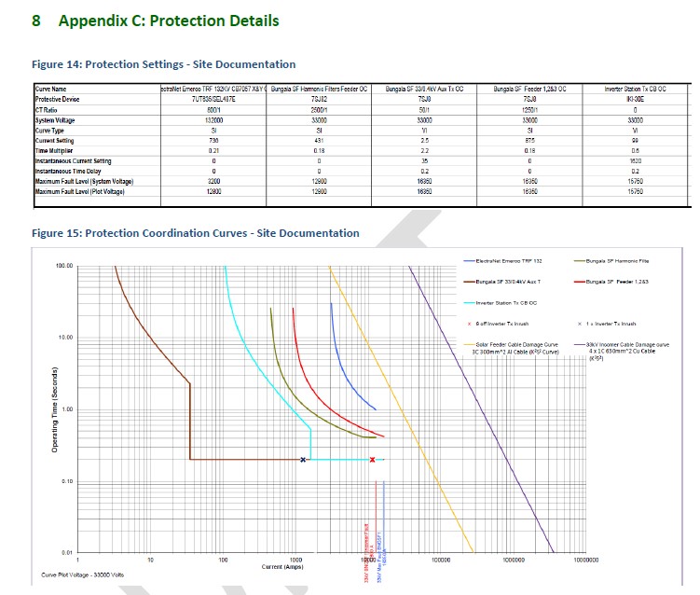Click the 'Figure 15: Protection Coordination Curves' caption
This screenshot has height=595, width=700.
195,233
